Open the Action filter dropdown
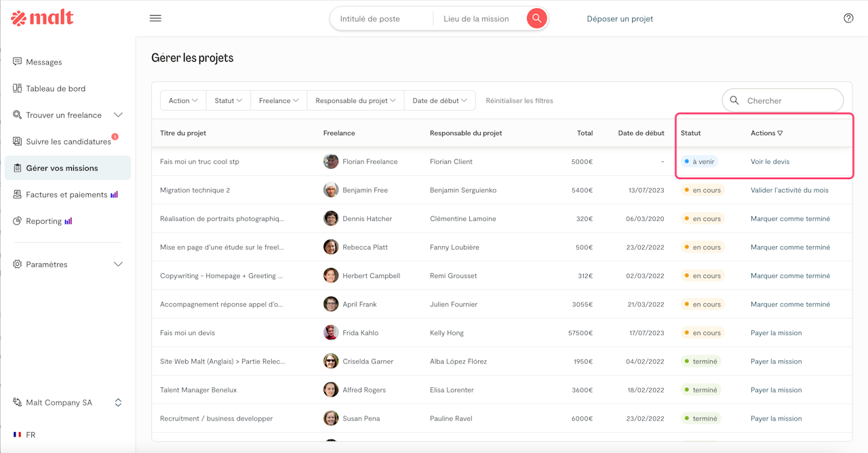Image resolution: width=868 pixels, height=453 pixels. (183, 100)
